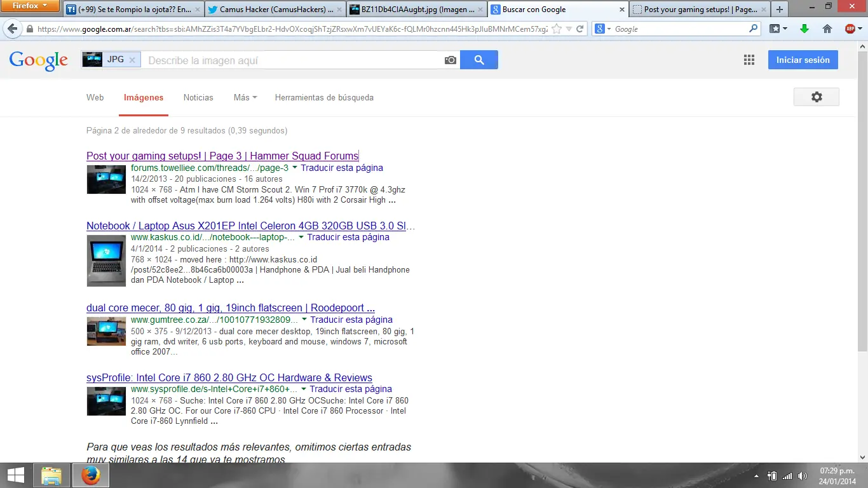868x488 pixels.
Task: Click the volume speaker tray icon
Action: (x=803, y=476)
